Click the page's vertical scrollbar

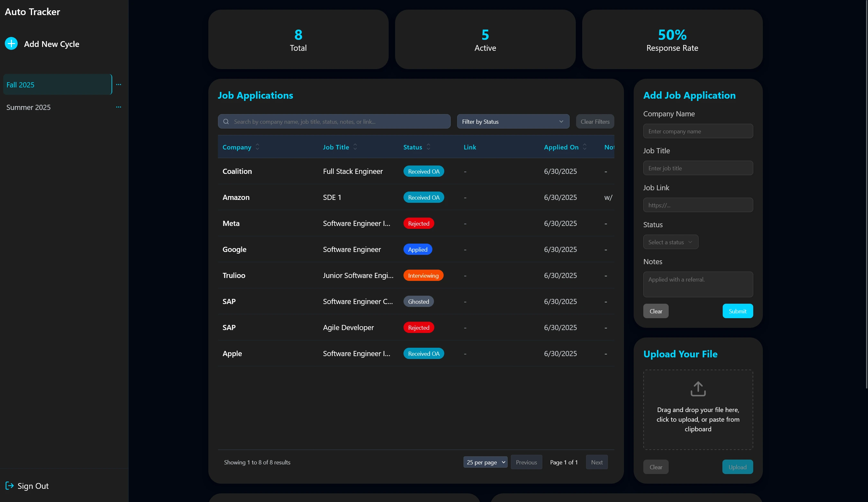click(x=866, y=194)
